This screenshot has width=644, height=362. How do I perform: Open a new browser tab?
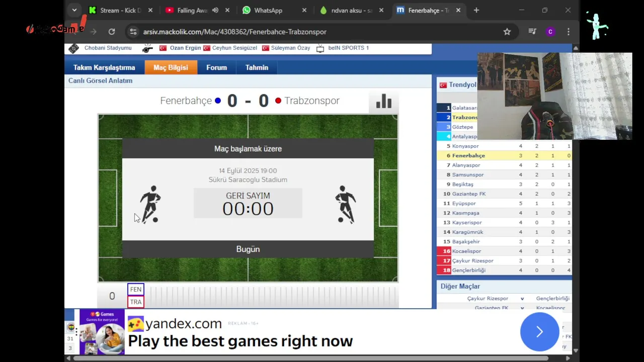click(476, 10)
